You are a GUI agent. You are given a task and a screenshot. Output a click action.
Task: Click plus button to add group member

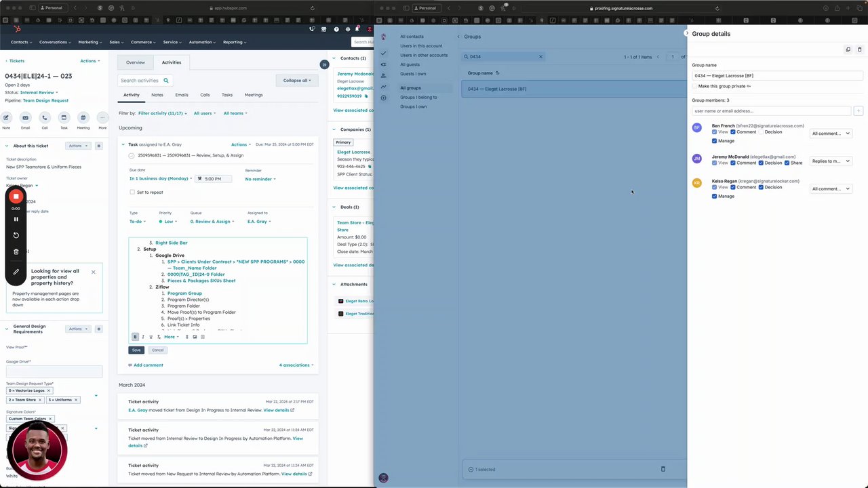pyautogui.click(x=858, y=110)
